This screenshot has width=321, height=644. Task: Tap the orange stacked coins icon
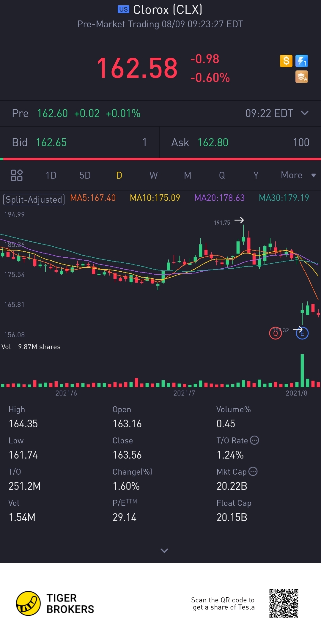pos(302,77)
